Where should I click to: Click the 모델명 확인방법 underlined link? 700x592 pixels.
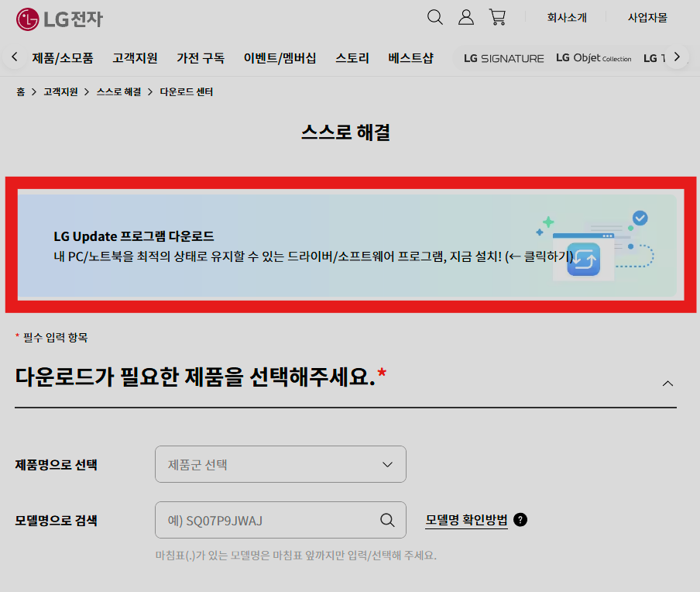[x=465, y=519]
